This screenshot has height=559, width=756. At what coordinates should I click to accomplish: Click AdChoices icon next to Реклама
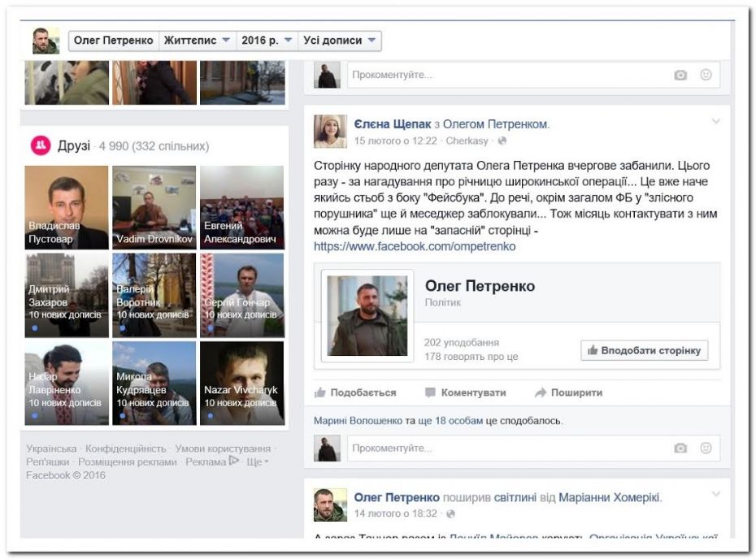tap(234, 461)
